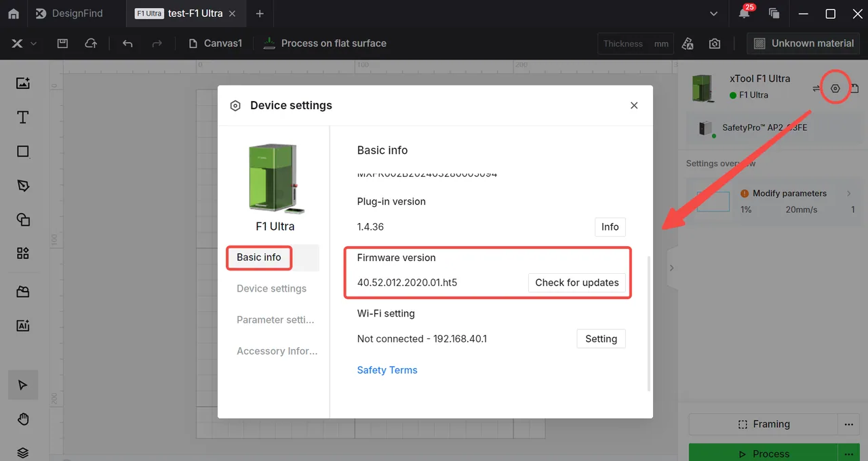Click the xTool F1 Ultra device name
Image resolution: width=868 pixels, height=461 pixels.
click(x=759, y=79)
